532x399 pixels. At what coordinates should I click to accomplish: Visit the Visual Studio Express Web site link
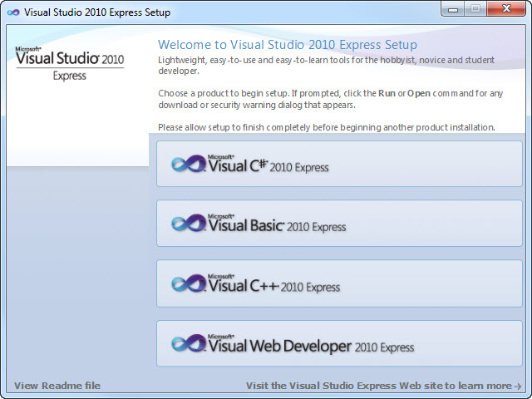pos(383,386)
